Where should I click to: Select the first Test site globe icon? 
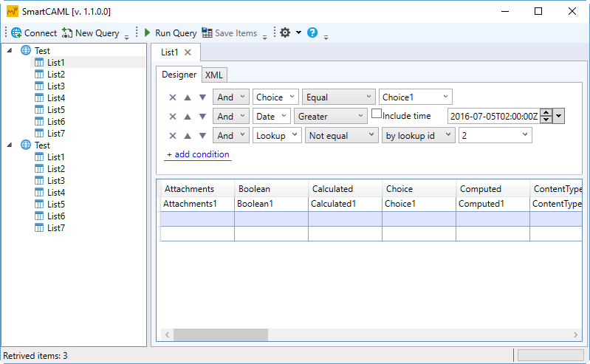click(x=26, y=50)
